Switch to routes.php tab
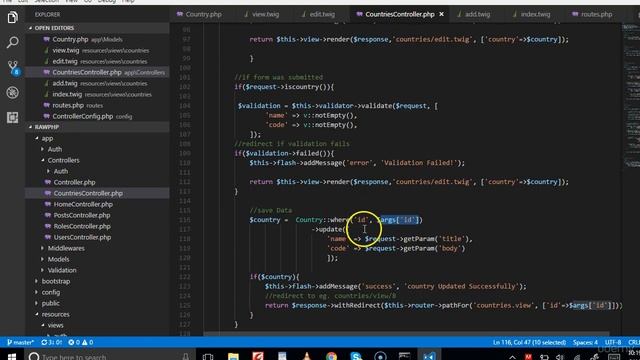Screen dimensions: 640x360 click(592, 14)
